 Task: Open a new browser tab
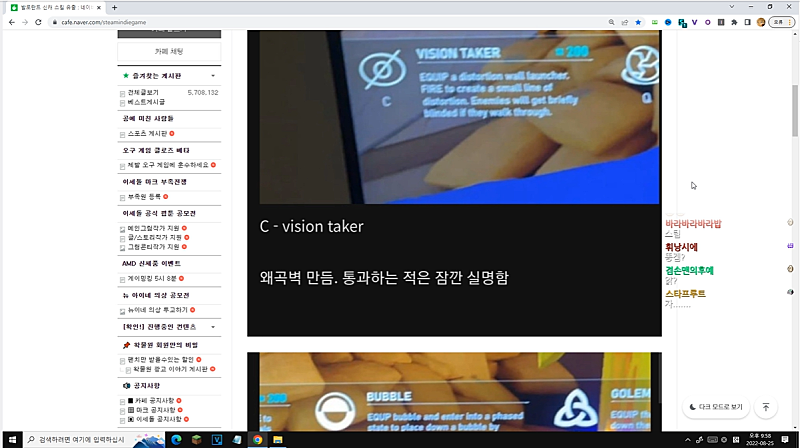[x=114, y=8]
